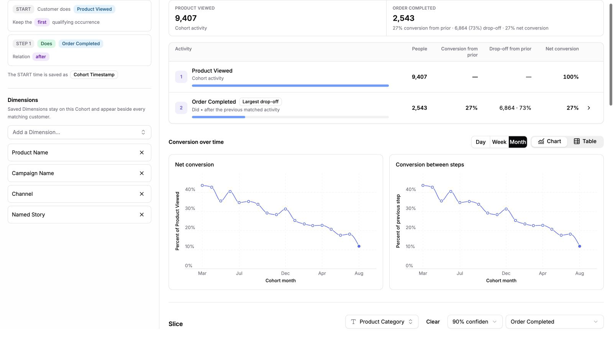Click the People column header
613x364 pixels.
coord(420,49)
